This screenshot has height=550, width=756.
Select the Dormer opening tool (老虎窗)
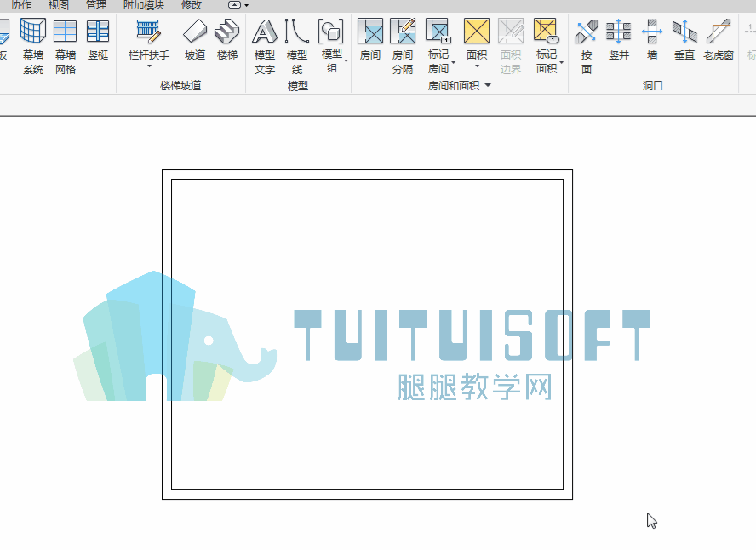(719, 39)
